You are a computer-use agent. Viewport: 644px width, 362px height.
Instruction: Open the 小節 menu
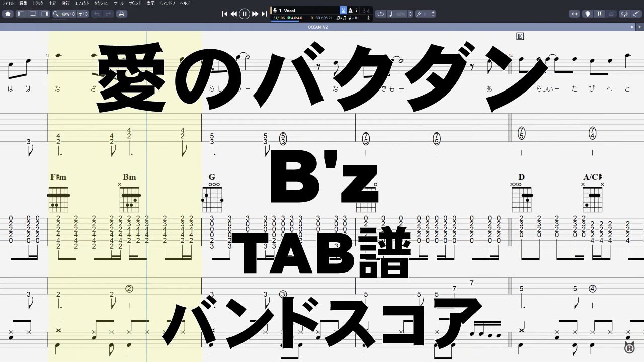click(x=52, y=3)
